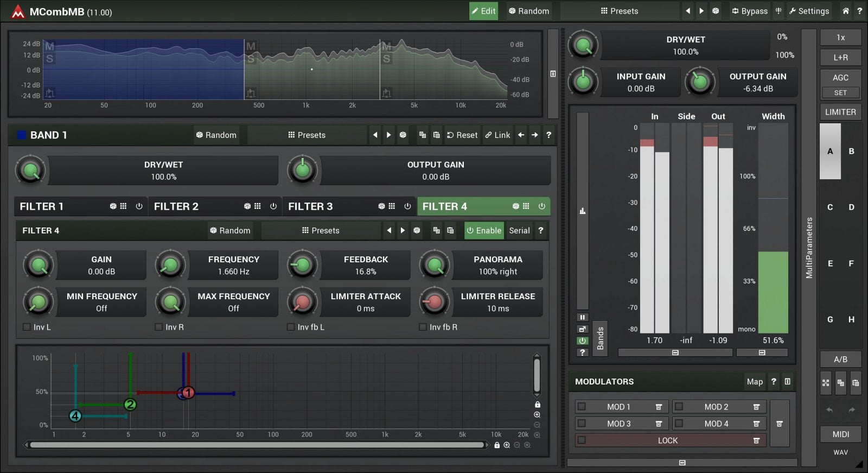Click the MOD 1 trash icon
The height and width of the screenshot is (473, 868).
coord(659,407)
